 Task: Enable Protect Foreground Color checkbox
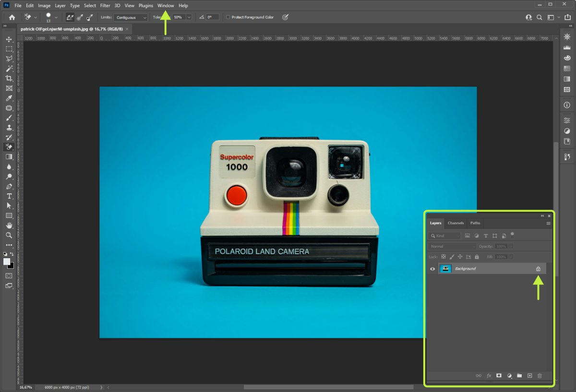228,17
